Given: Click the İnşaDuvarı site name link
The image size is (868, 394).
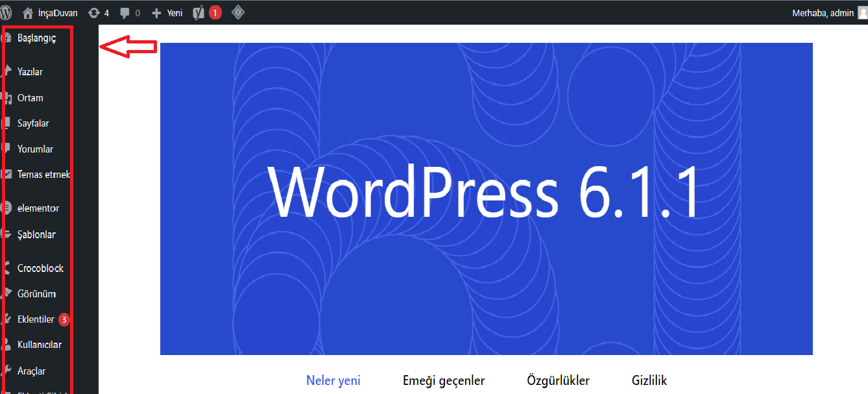Looking at the screenshot, I should (58, 12).
